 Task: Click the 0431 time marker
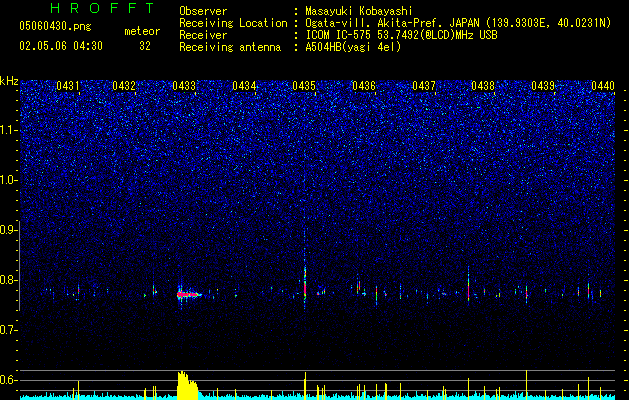[67, 85]
